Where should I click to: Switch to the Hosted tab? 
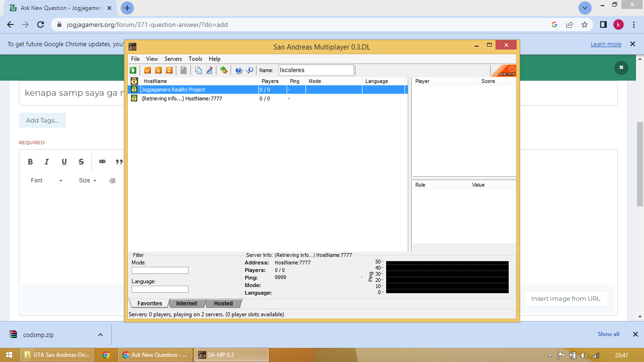223,304
